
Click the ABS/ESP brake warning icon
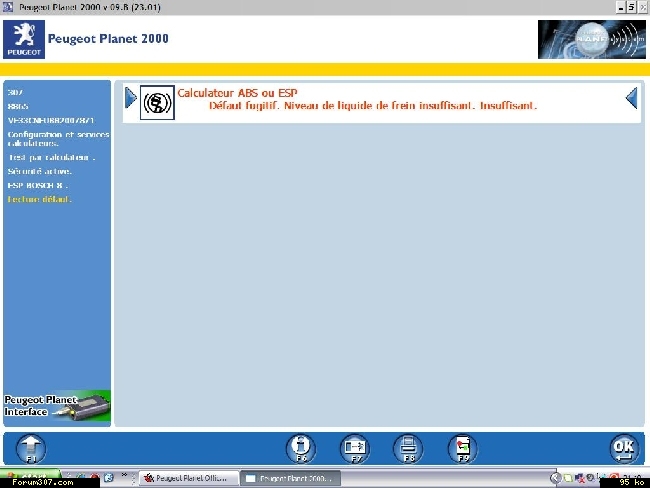tap(157, 102)
